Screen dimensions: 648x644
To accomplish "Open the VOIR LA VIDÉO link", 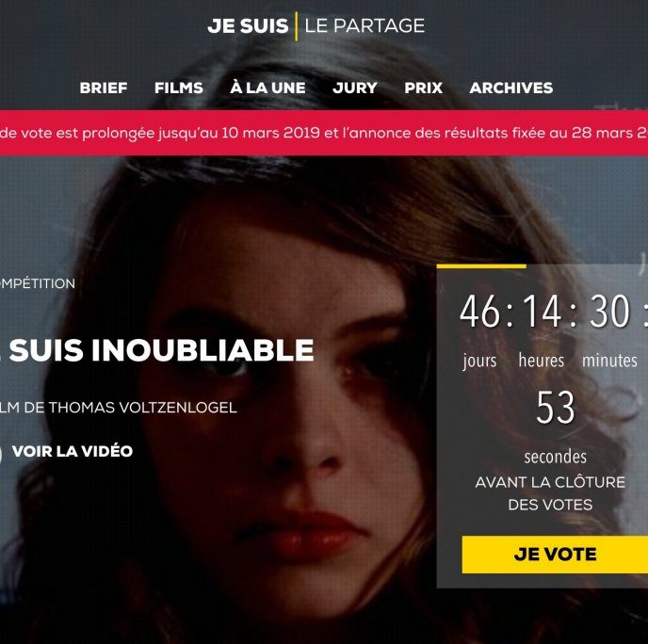I will pyautogui.click(x=73, y=451).
